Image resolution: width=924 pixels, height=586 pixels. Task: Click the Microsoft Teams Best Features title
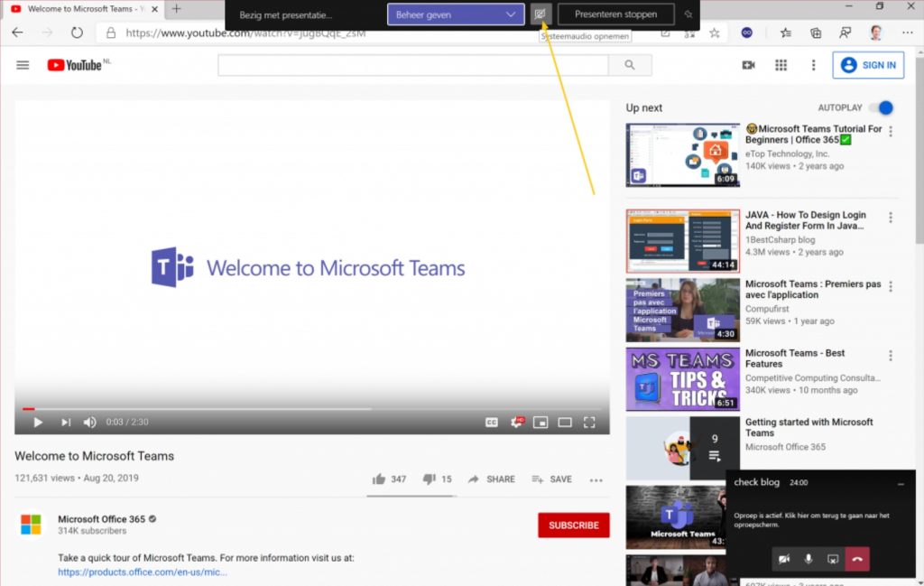(x=795, y=358)
